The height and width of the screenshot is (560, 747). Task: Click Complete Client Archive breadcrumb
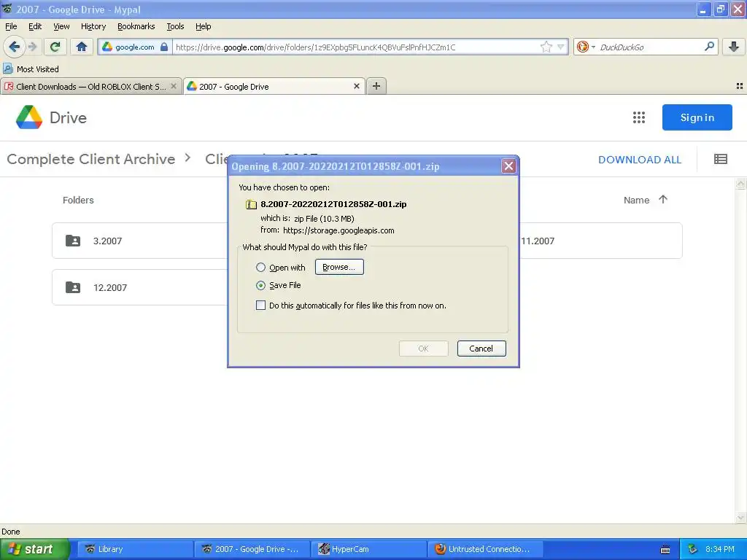click(91, 159)
